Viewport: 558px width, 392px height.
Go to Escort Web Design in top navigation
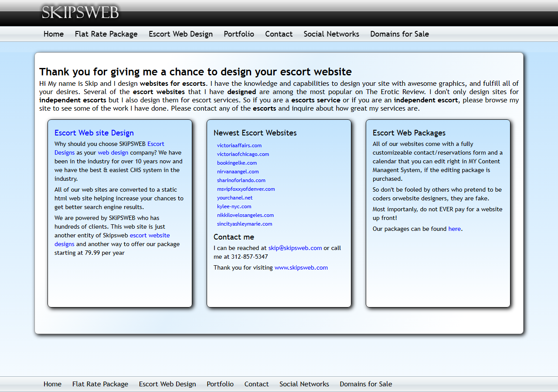point(181,34)
